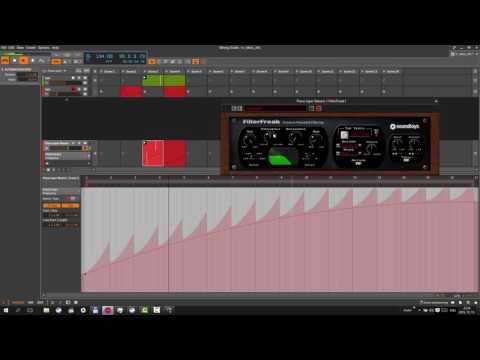Click the green taskbar app icon
Image resolution: width=480 pixels, height=360 pixels.
[144, 310]
